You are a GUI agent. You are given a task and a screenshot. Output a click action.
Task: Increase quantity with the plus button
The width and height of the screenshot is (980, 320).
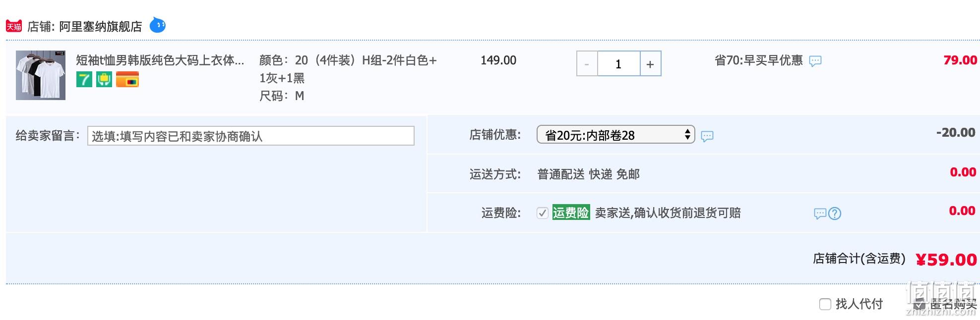pyautogui.click(x=650, y=64)
